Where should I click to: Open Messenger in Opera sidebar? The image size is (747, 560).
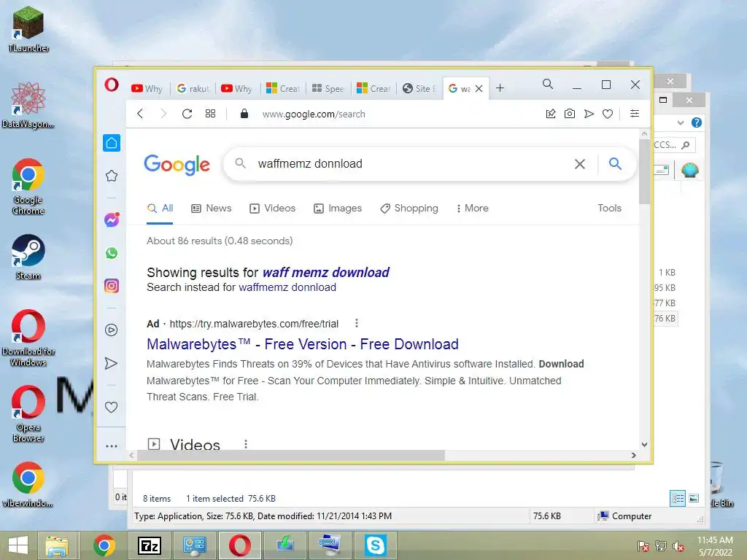pos(112,220)
